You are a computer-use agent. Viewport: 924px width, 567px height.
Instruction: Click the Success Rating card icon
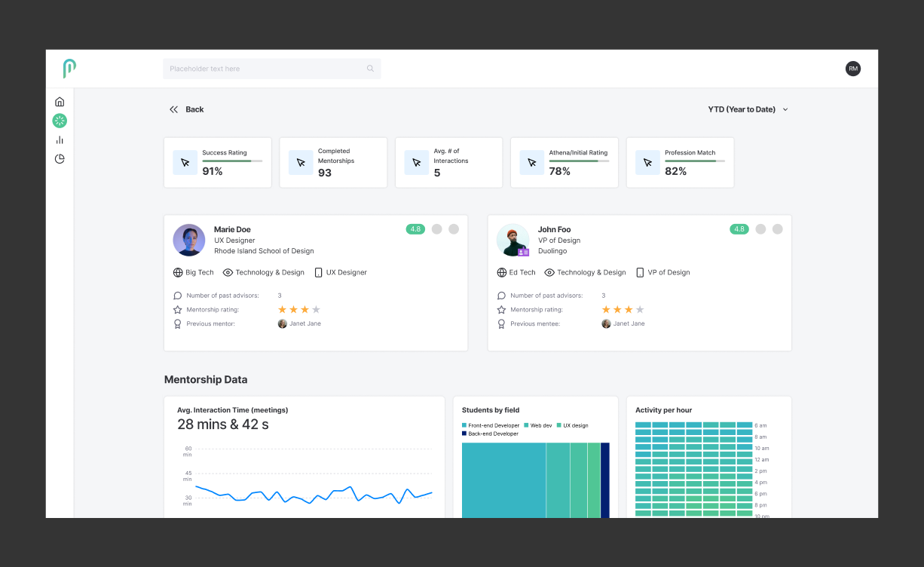click(185, 162)
